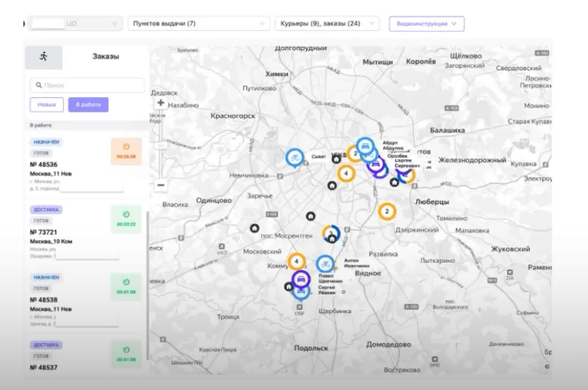This screenshot has height=390, width=588.
Task: Toggle the Новые orders filter
Action: coord(46,104)
